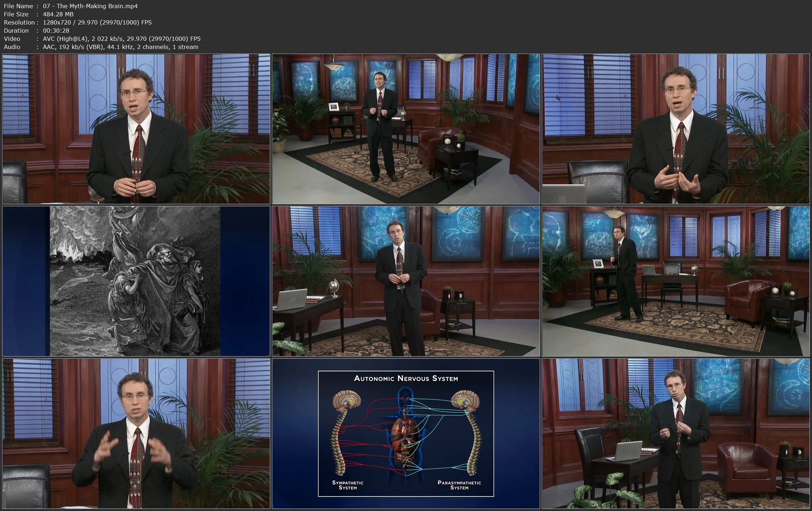This screenshot has width=812, height=511.
Task: Click the 'Duration' label in the header
Action: pos(16,31)
